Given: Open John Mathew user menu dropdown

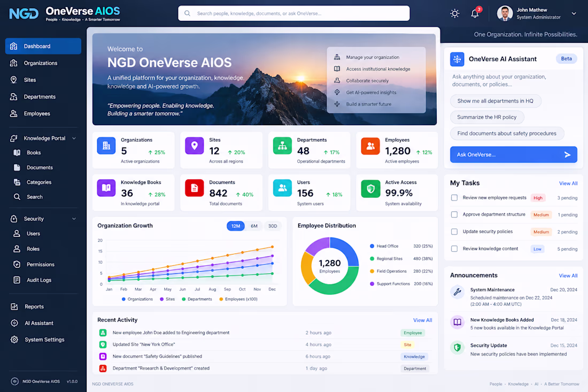Looking at the screenshot, I should pyautogui.click(x=574, y=13).
